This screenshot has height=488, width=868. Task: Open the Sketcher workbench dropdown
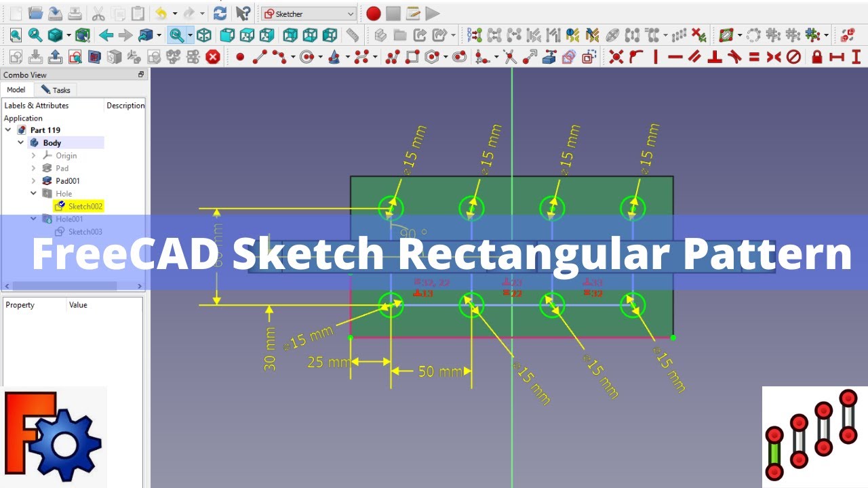point(309,14)
